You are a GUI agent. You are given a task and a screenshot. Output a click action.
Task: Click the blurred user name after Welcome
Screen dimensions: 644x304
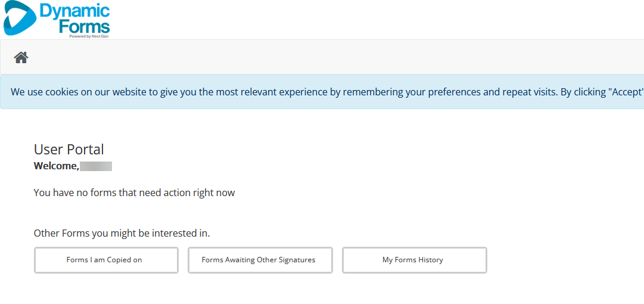click(x=96, y=166)
